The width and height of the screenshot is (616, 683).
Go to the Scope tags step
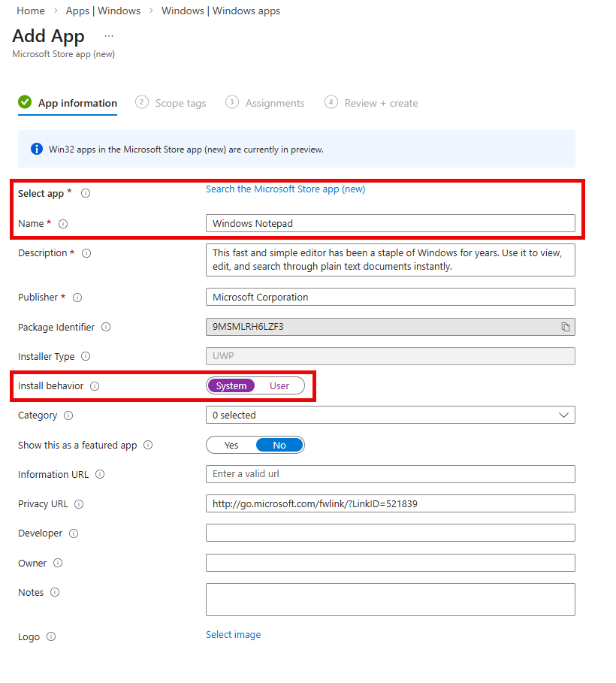coord(171,103)
